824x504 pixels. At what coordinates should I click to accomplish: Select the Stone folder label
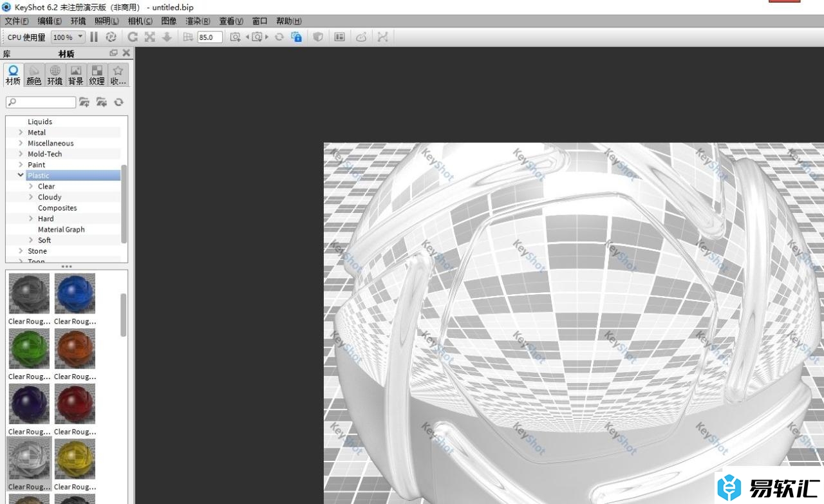37,251
